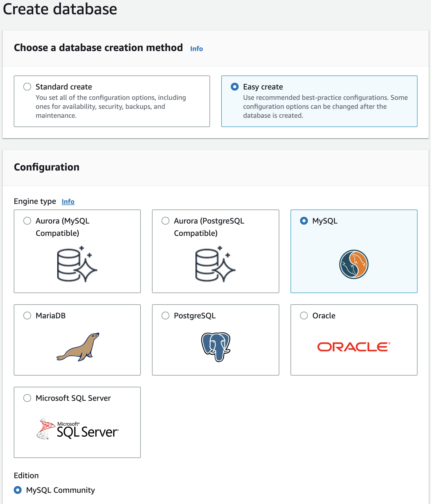Viewport: 431px width, 504px height.
Task: Choose the PostgreSQL engine radio button
Action: 165,316
